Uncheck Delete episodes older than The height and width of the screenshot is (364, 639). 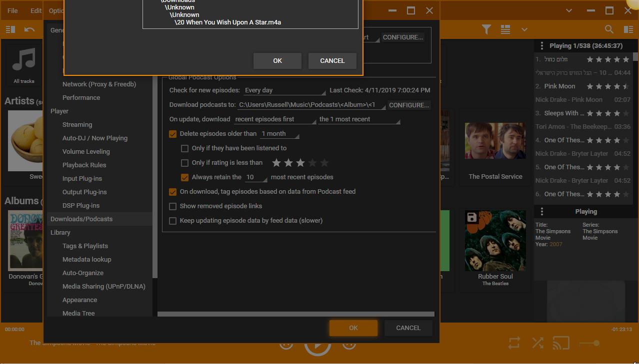coord(173,134)
